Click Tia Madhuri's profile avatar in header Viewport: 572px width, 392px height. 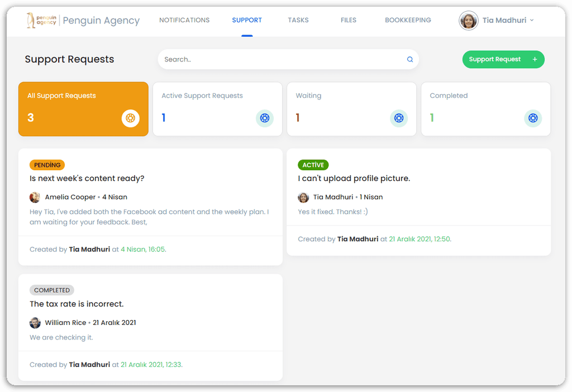[x=469, y=21]
